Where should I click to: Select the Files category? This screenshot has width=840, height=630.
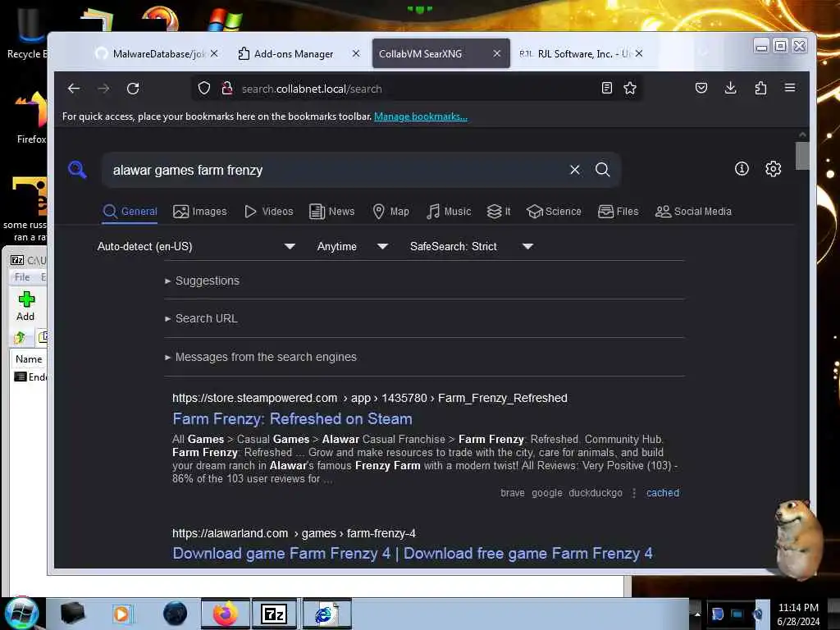click(x=619, y=212)
